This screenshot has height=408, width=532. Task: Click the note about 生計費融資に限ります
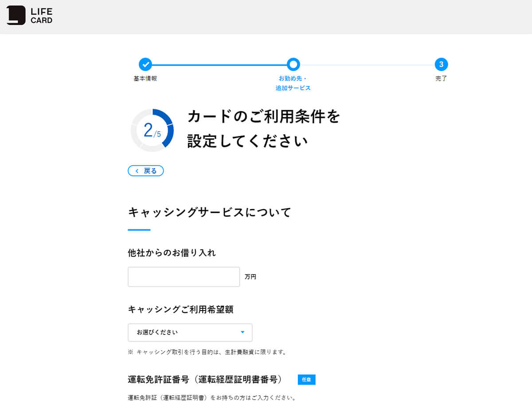click(x=207, y=352)
